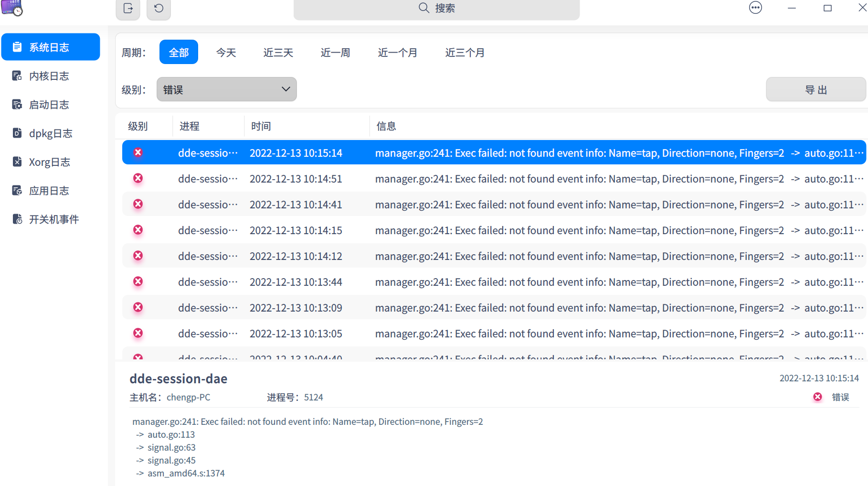Click error icon on the 10:13:09 row
The width and height of the screenshot is (868, 486).
click(138, 307)
